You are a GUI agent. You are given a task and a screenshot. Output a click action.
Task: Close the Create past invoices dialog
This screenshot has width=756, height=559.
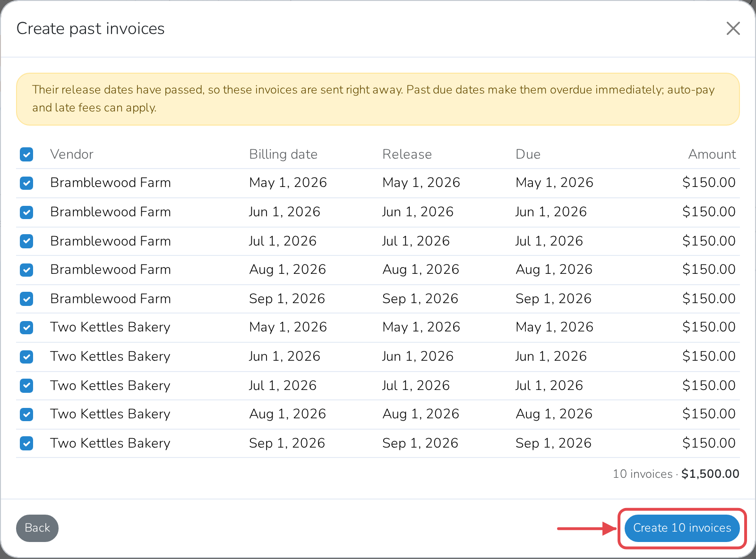coord(733,28)
